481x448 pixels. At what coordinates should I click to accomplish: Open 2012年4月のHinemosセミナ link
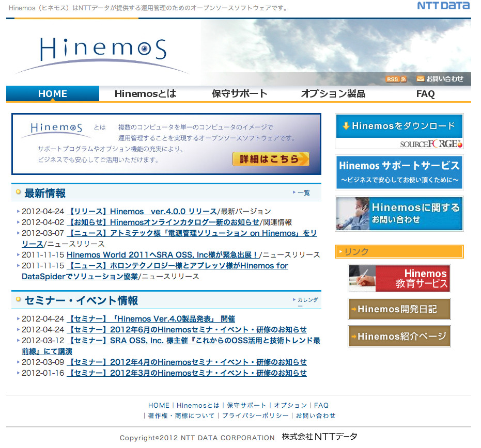tap(187, 362)
